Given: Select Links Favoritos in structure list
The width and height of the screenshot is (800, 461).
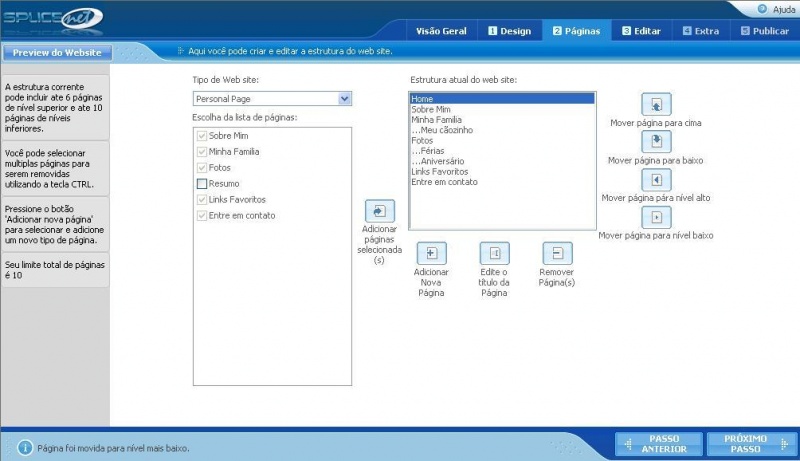Looking at the screenshot, I should coord(503,171).
